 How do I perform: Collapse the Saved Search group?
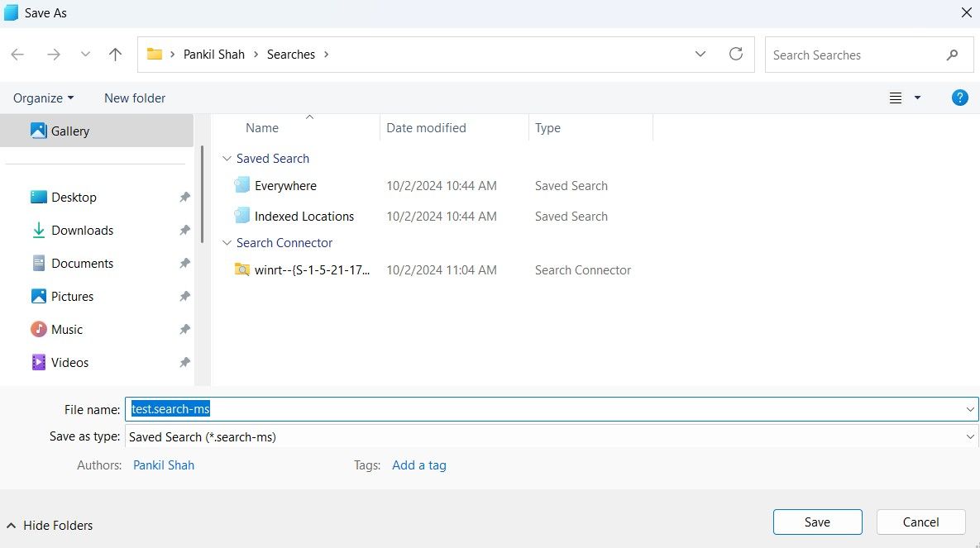pos(227,159)
